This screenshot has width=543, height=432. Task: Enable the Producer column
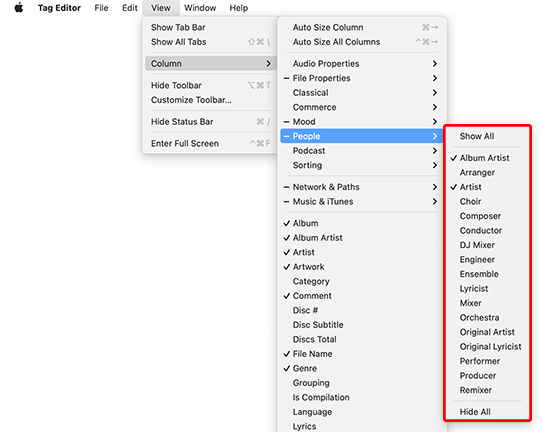pyautogui.click(x=488, y=376)
